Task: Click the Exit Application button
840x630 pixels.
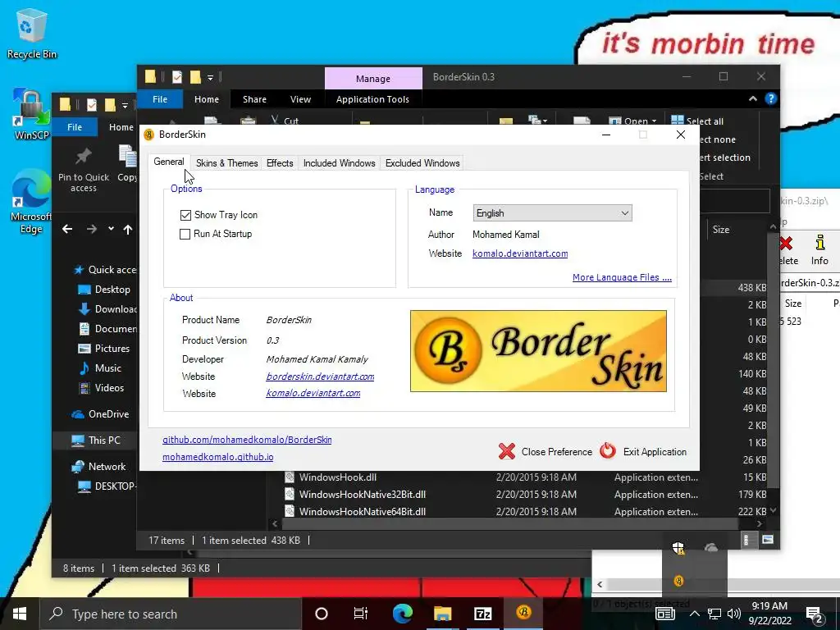Action: click(643, 452)
